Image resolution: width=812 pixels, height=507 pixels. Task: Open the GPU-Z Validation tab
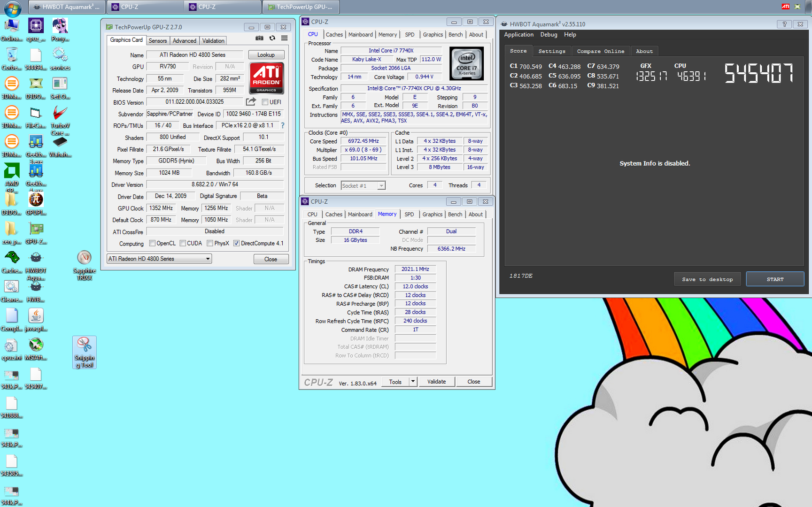click(x=213, y=41)
